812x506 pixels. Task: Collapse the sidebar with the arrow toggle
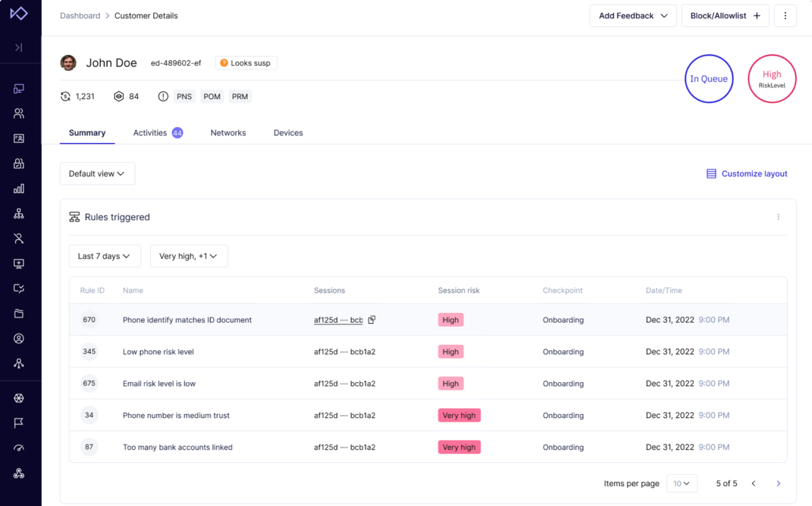(19, 48)
